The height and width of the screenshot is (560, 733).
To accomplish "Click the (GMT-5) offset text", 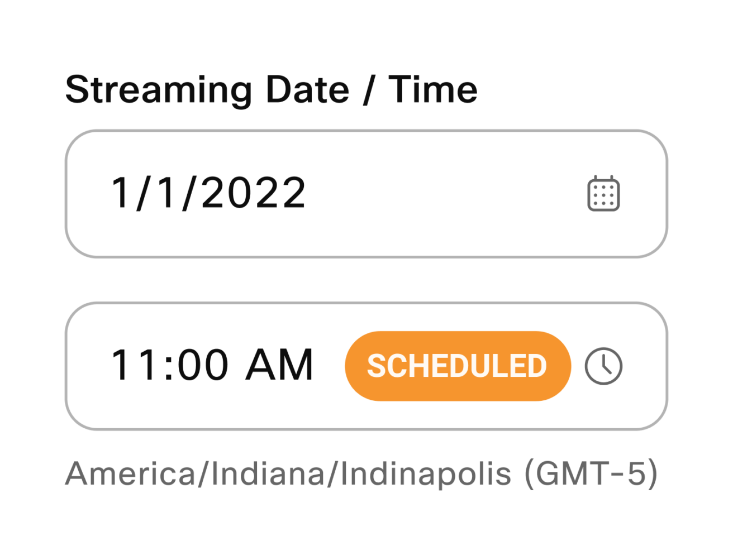I will coord(591,473).
